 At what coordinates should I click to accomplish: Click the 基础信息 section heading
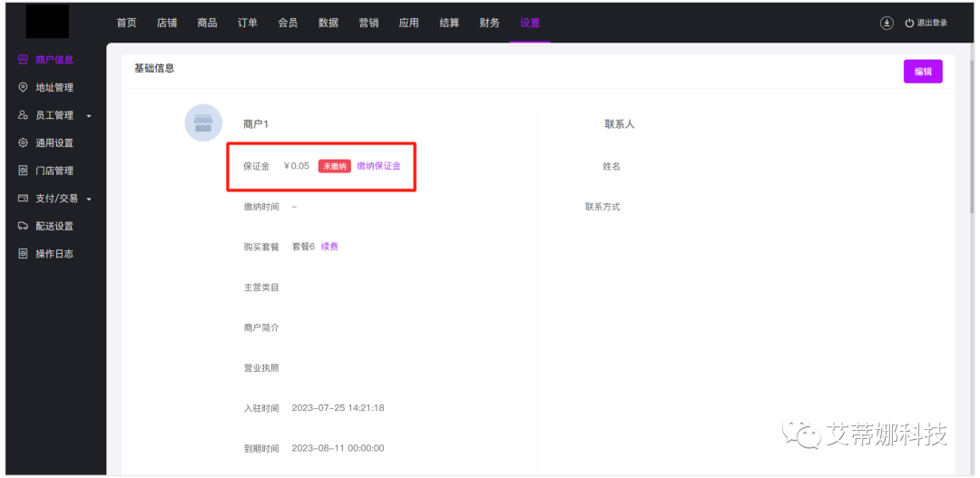tap(154, 68)
